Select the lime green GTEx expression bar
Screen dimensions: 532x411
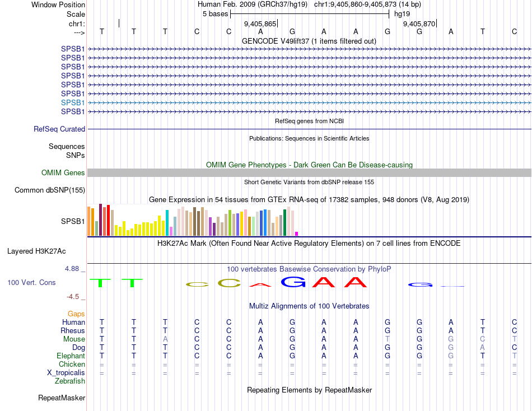coord(230,223)
